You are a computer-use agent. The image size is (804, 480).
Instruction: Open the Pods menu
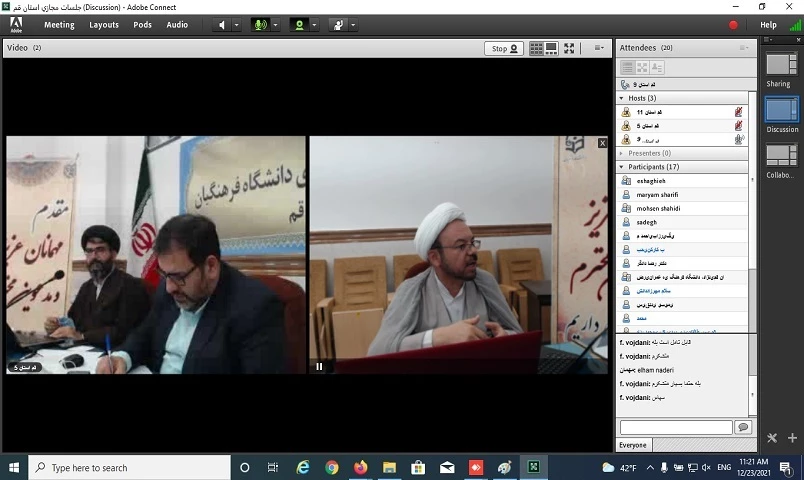pos(142,25)
